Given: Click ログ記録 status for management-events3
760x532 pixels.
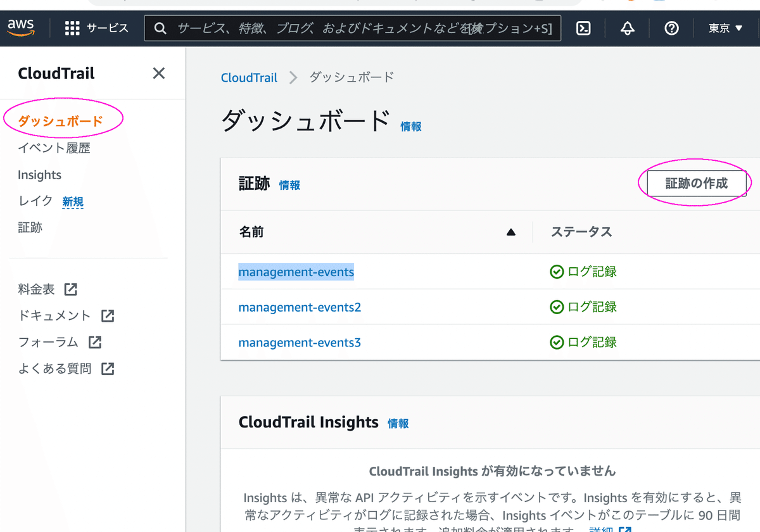Looking at the screenshot, I should tap(592, 343).
